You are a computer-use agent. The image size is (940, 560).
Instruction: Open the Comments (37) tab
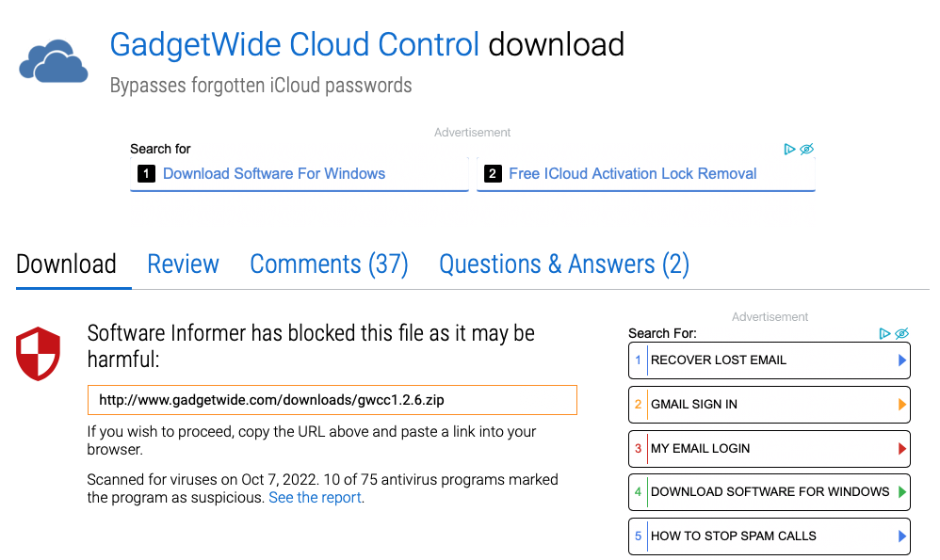pos(329,264)
